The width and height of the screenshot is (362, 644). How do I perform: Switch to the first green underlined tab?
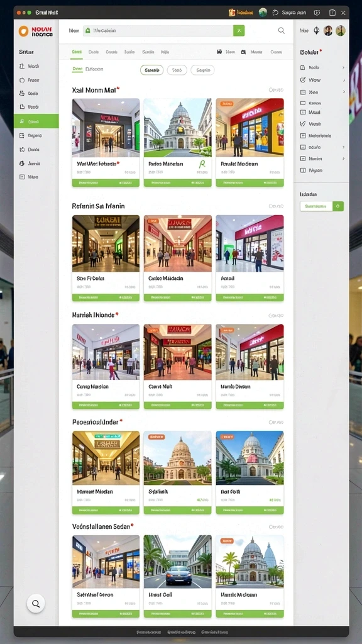[77, 52]
